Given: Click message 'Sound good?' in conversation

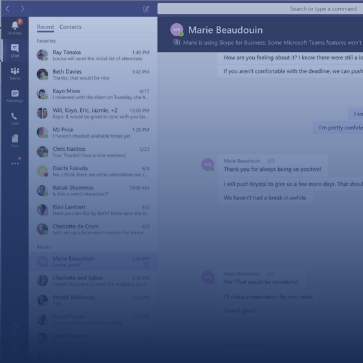Looking at the screenshot, I should 240,311.
